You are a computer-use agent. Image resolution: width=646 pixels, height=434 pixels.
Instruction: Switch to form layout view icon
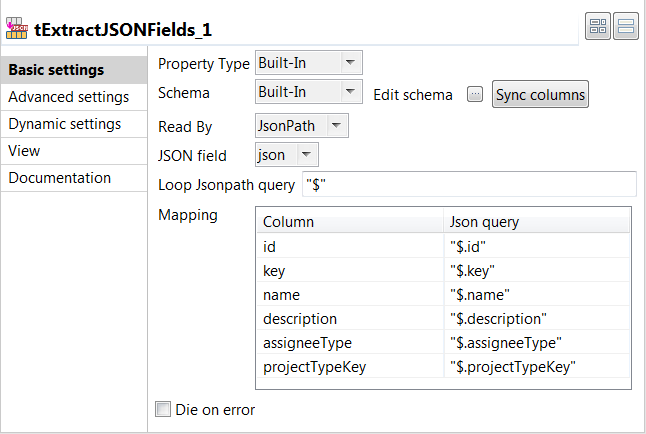626,28
